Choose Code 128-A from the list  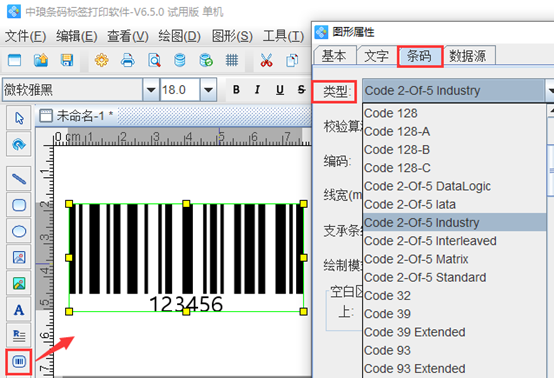pyautogui.click(x=454, y=131)
